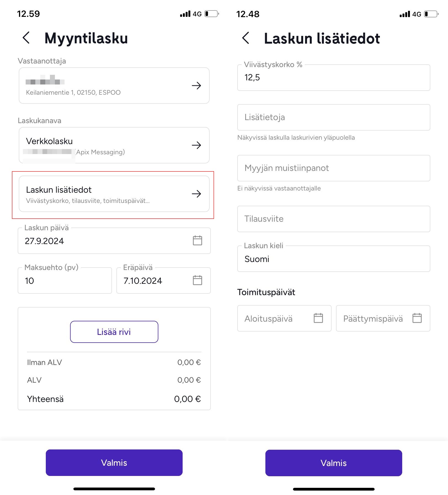Tap the Tilausviite input field
Image resolution: width=448 pixels, height=495 pixels.
(333, 219)
